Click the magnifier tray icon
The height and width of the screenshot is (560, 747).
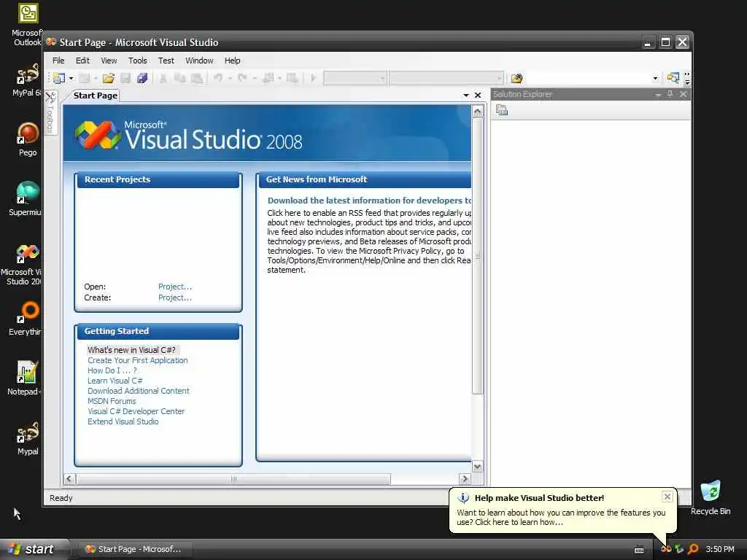(x=694, y=549)
